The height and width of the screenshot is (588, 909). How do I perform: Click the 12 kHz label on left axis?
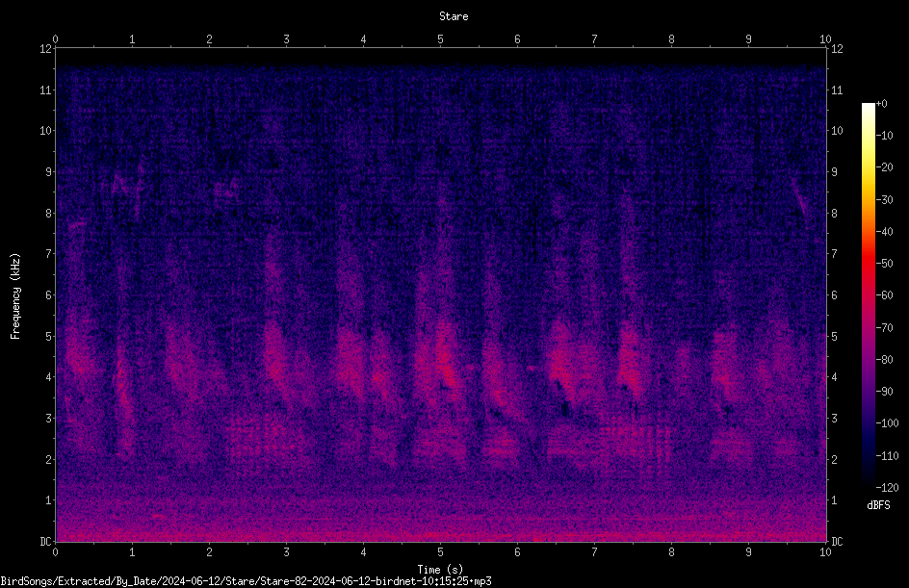(x=46, y=49)
